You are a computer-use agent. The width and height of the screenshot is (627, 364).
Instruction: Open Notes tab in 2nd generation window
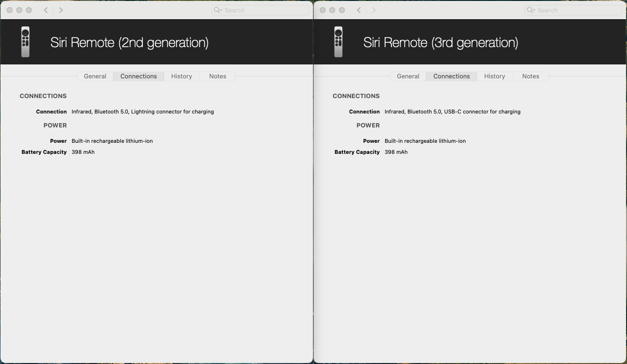[x=217, y=76]
